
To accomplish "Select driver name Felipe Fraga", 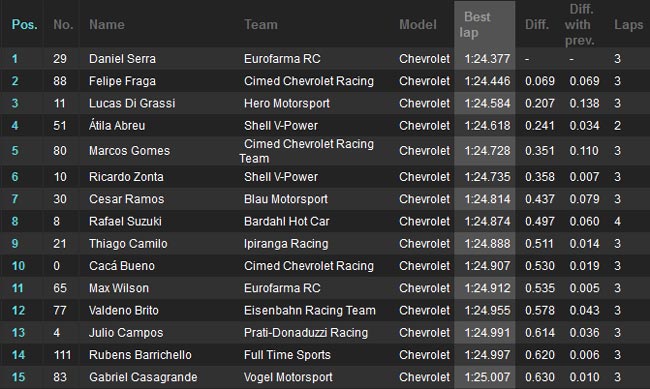I will point(122,81).
